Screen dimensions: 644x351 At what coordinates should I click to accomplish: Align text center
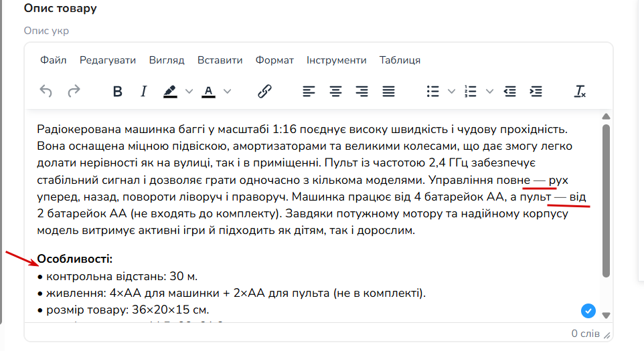pos(335,91)
